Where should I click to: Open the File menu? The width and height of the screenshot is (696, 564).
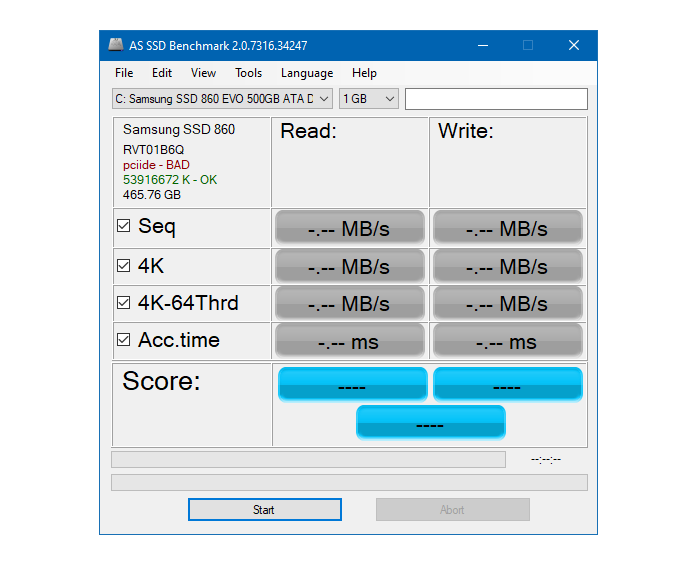tap(124, 73)
